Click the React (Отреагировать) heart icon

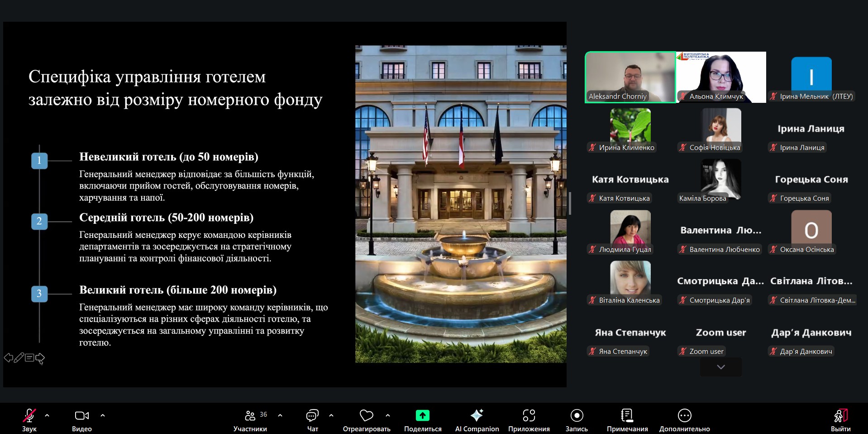(366, 415)
